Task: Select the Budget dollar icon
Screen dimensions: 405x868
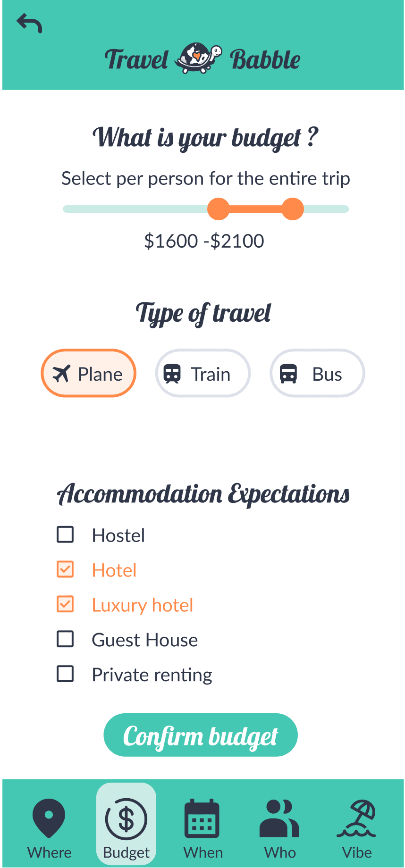Action: [x=126, y=819]
